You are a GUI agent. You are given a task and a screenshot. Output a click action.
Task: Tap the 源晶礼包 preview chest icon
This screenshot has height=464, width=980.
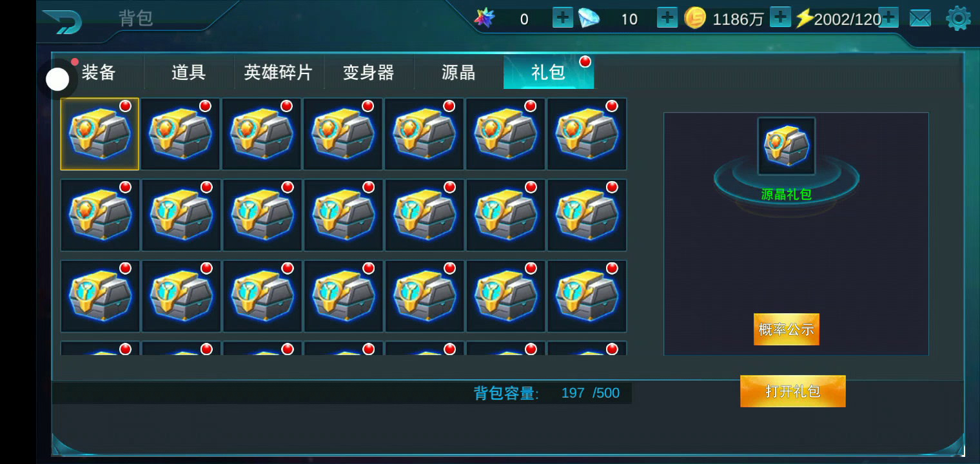pyautogui.click(x=787, y=146)
